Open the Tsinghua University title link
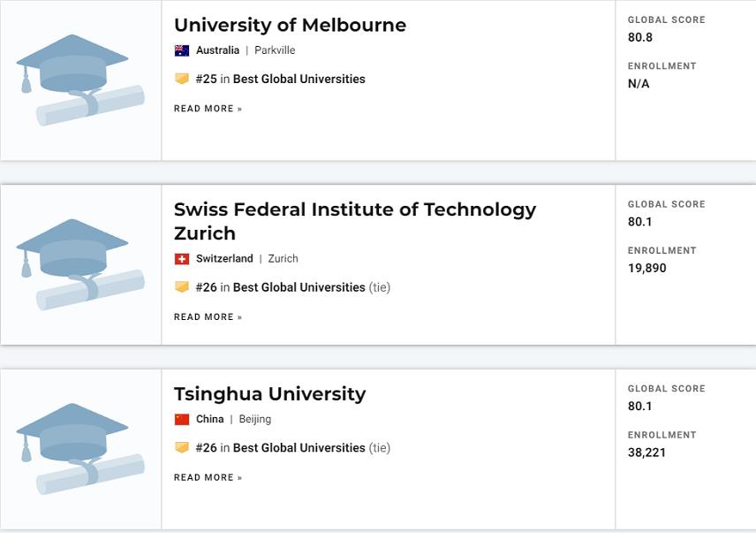This screenshot has width=756, height=533. pyautogui.click(x=269, y=394)
